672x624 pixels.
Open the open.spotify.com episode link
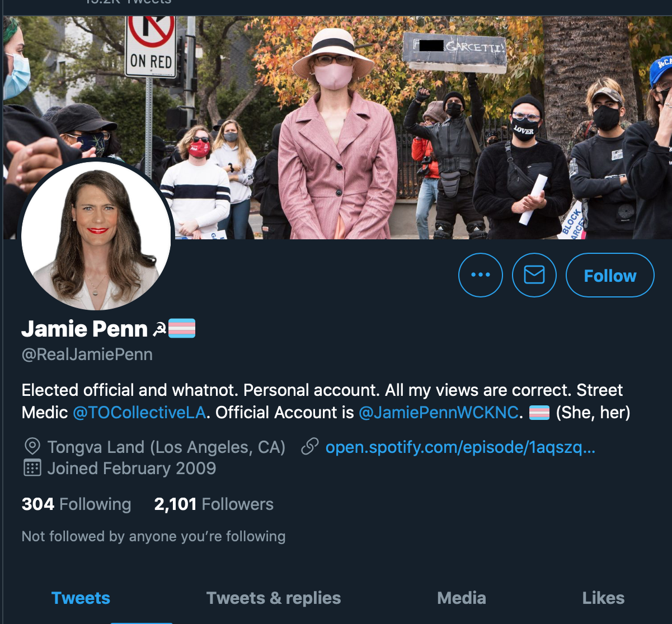click(460, 447)
